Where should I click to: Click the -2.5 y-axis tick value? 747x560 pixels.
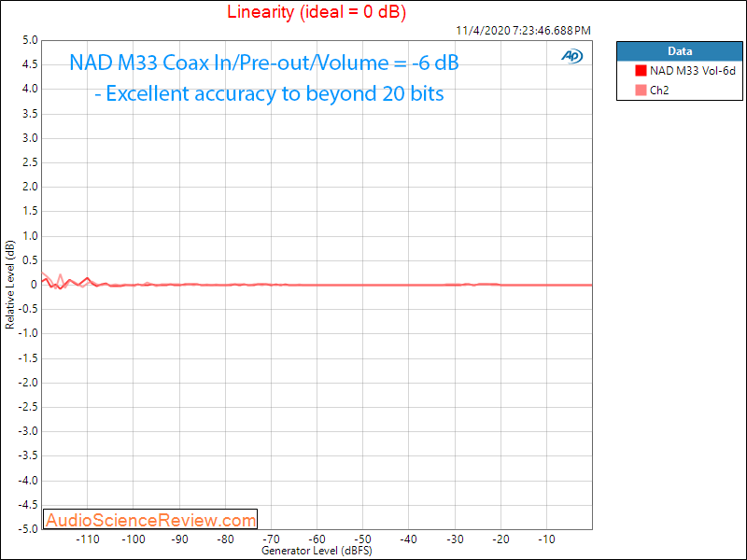click(28, 407)
